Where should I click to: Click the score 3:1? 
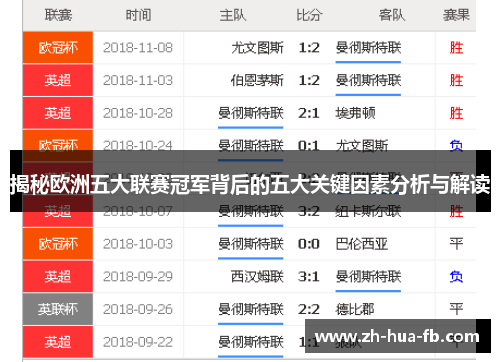(309, 277)
